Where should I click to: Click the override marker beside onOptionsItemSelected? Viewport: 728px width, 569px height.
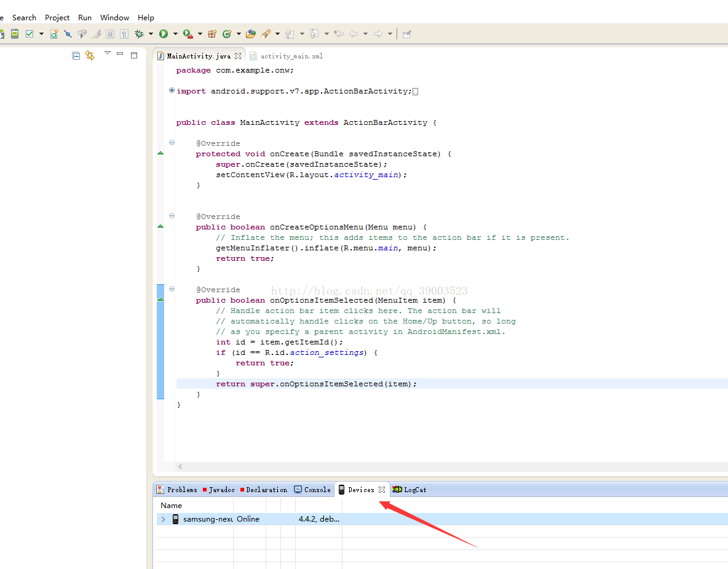(x=160, y=299)
